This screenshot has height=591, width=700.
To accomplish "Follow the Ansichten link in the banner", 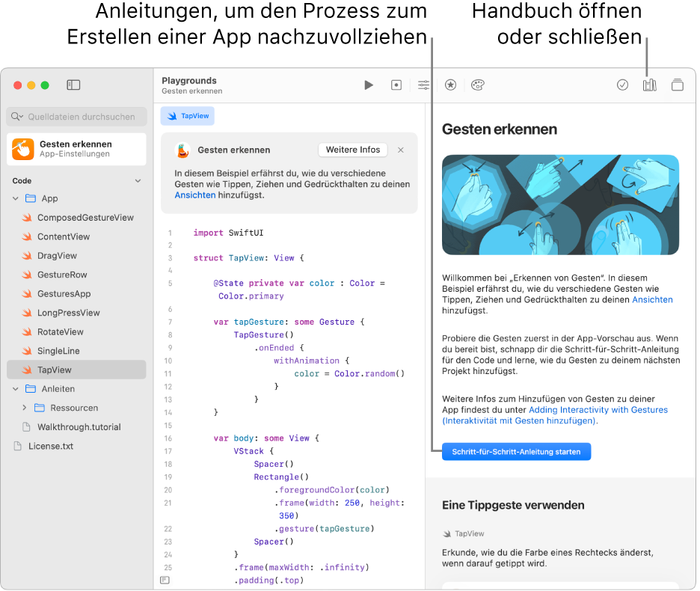I will 195,195.
